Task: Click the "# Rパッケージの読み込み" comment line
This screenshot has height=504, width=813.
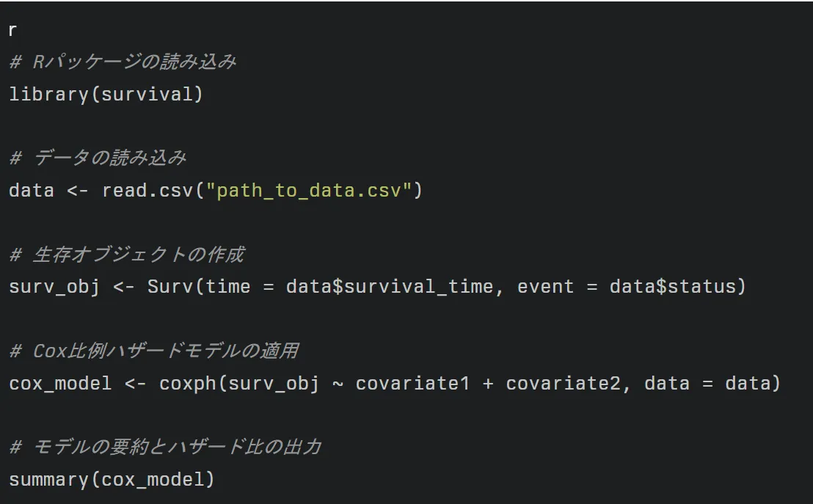Action: [x=123, y=62]
